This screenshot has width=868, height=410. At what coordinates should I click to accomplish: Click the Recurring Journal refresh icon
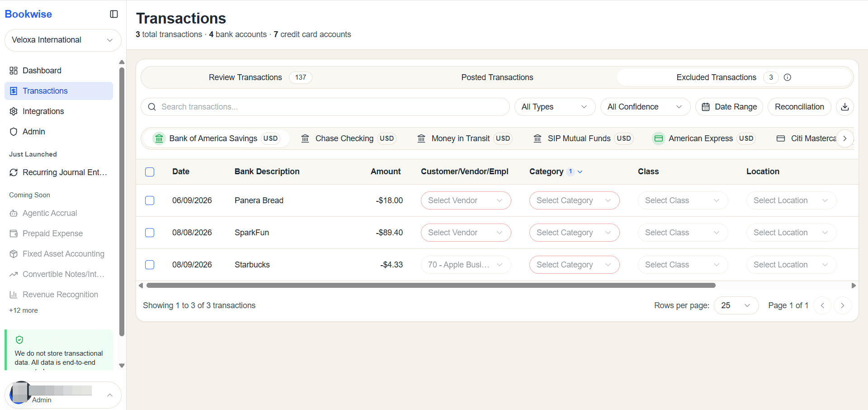click(x=14, y=172)
